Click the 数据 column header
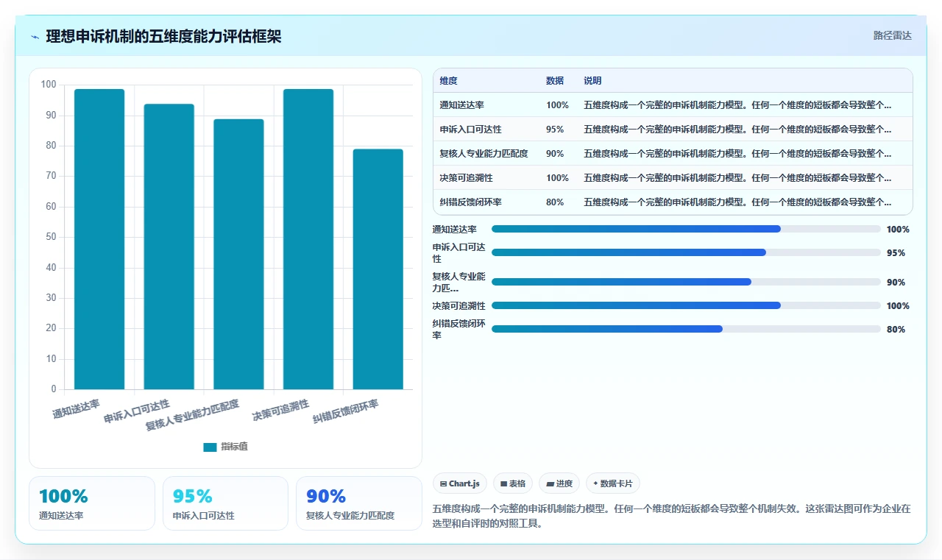Screen dimensions: 942x560 [x=555, y=80]
